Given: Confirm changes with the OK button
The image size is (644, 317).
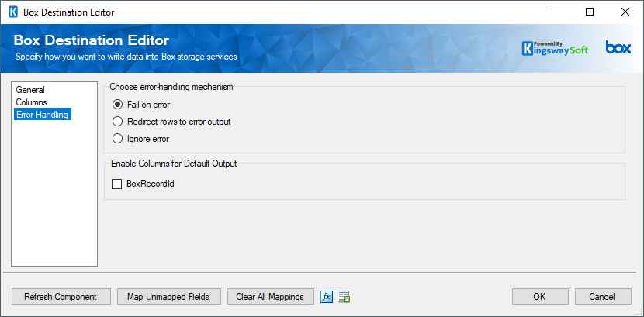Looking at the screenshot, I should pos(540,297).
